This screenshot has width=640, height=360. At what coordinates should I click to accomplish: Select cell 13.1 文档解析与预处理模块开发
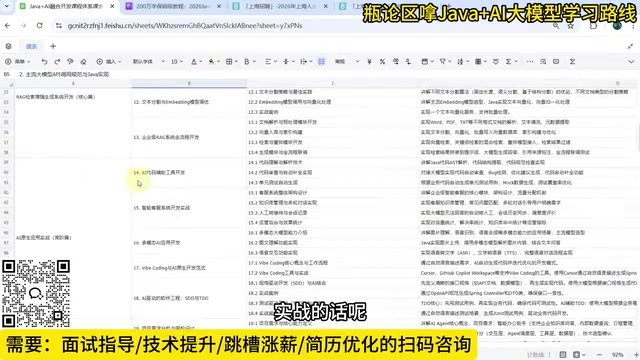[x=333, y=122]
